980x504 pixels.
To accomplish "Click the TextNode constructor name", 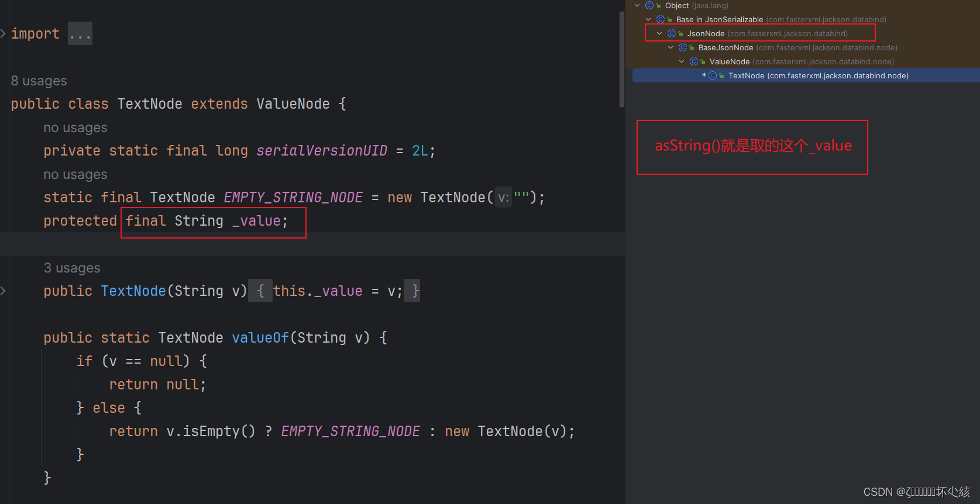I will (133, 291).
